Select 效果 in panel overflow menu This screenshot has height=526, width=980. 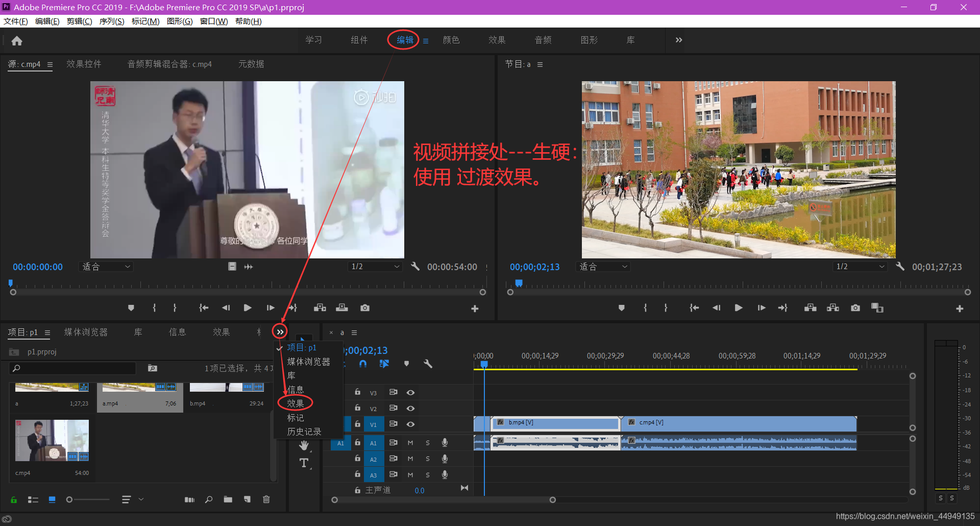[x=296, y=403]
